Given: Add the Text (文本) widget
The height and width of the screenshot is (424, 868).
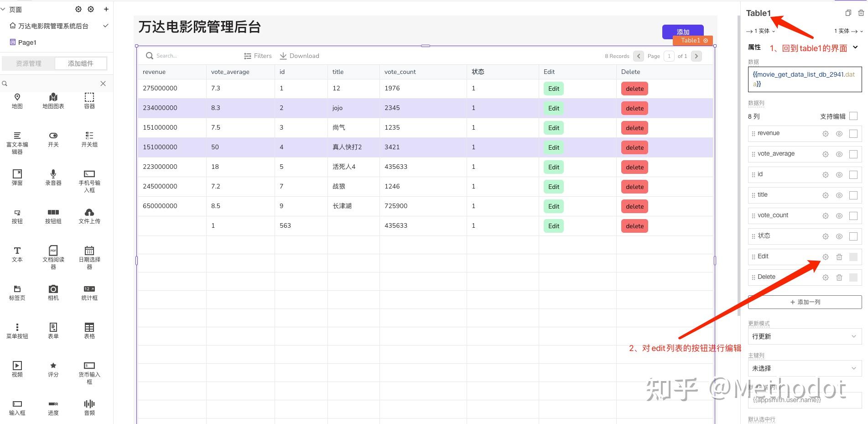Looking at the screenshot, I should (17, 254).
